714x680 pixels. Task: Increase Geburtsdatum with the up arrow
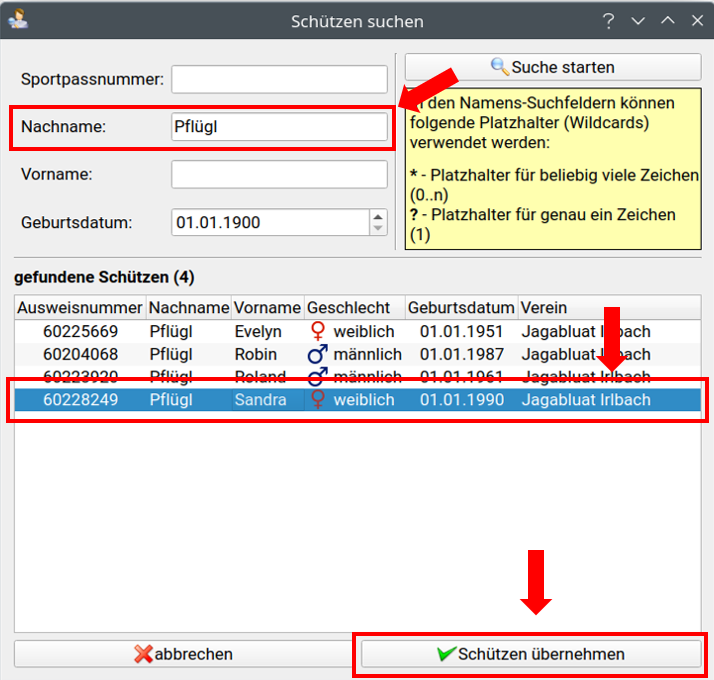pyautogui.click(x=377, y=216)
